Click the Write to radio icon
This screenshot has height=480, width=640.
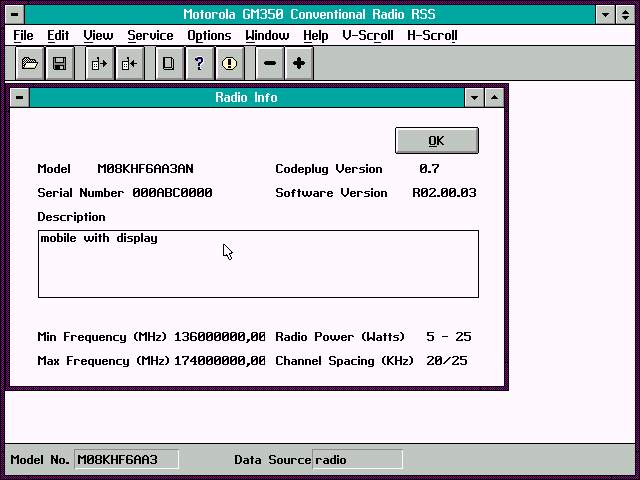coord(129,63)
